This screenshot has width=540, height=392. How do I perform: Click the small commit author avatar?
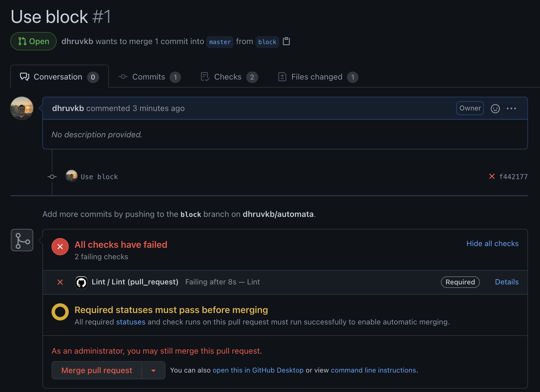point(71,176)
